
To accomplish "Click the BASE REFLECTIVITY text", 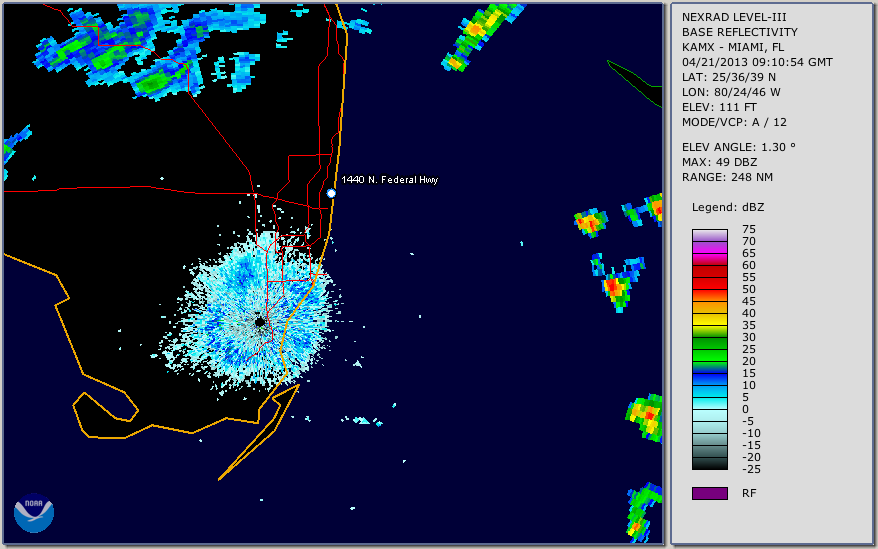I will point(740,32).
